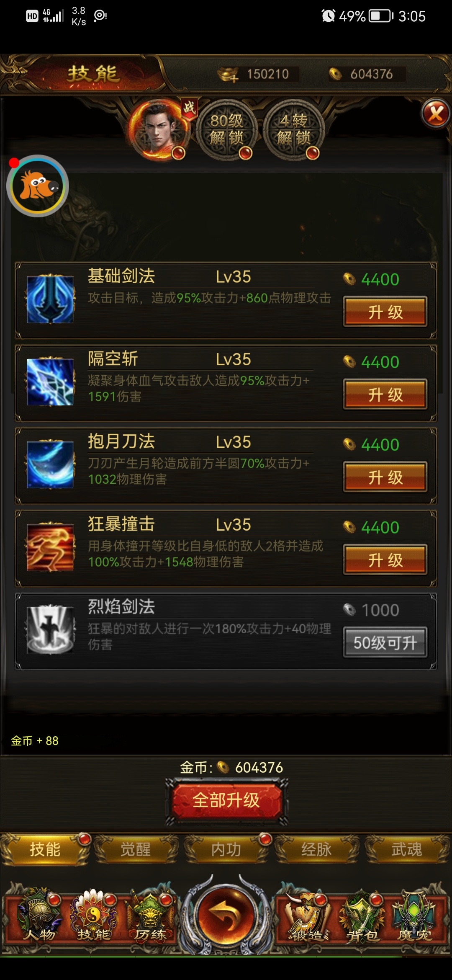Click the red 全部升级 button
Image resolution: width=452 pixels, height=980 pixels.
(x=226, y=801)
